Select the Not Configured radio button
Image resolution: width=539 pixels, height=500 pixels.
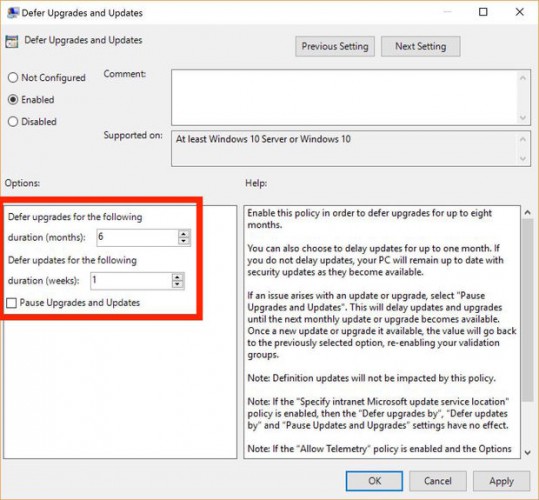tap(13, 78)
